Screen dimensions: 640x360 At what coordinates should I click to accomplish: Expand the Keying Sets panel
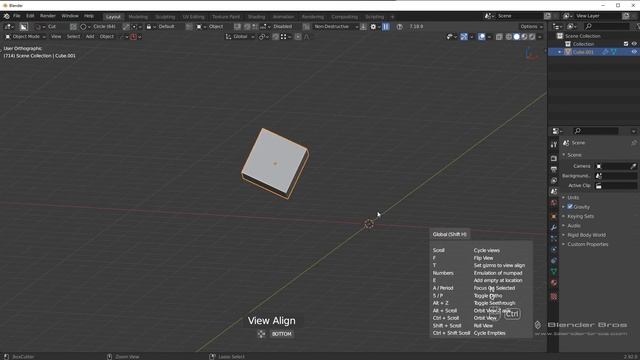tap(580, 216)
